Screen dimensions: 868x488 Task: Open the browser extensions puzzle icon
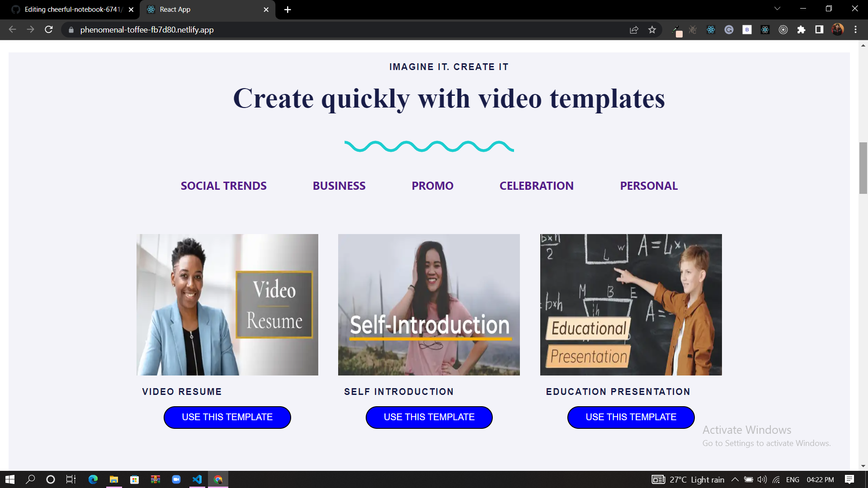(802, 30)
